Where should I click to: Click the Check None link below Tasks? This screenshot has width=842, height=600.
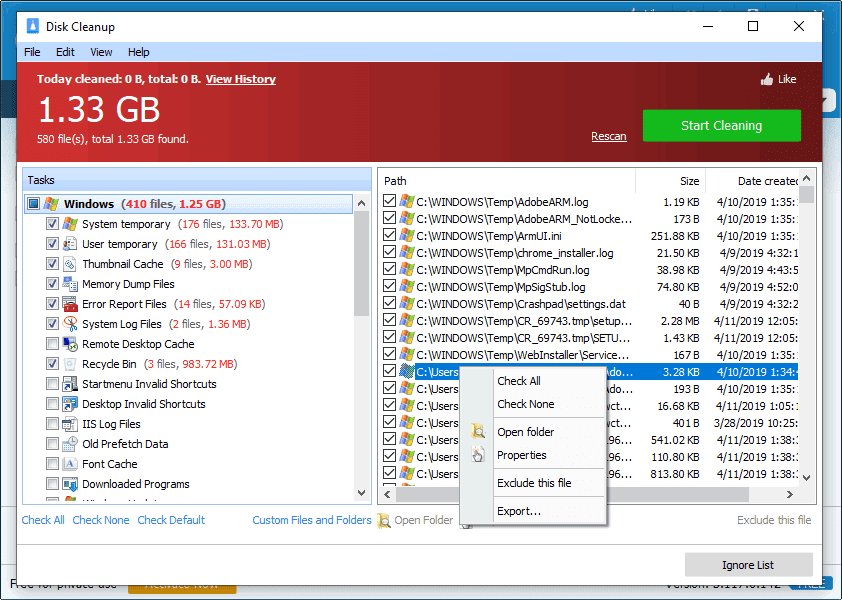(100, 520)
